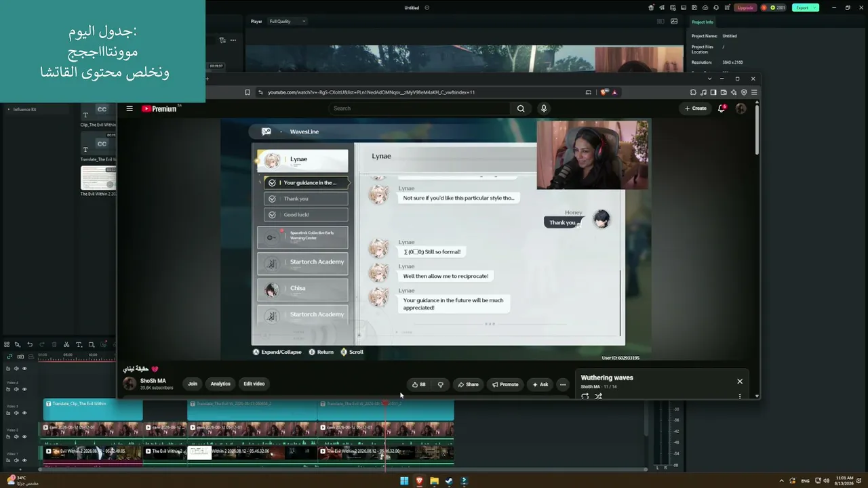Screen dimensions: 868x488
Task: Mute the Video 2 track audio
Action: pos(16,436)
